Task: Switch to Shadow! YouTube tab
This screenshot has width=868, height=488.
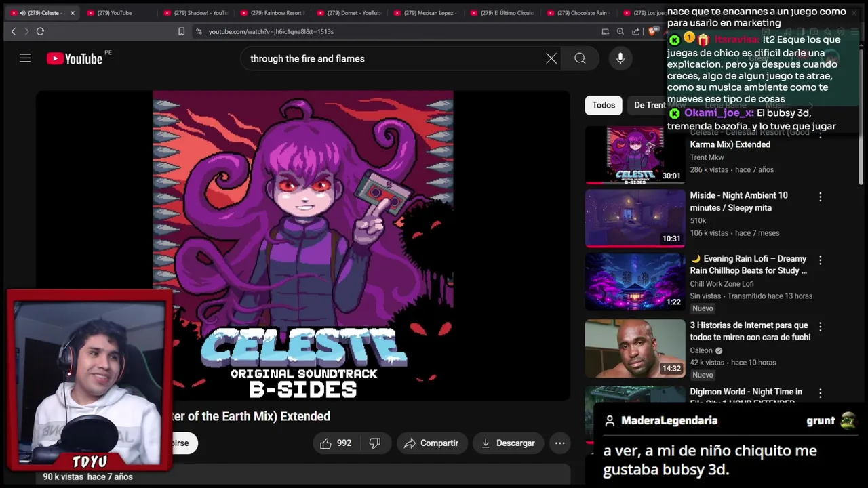Action: point(197,13)
